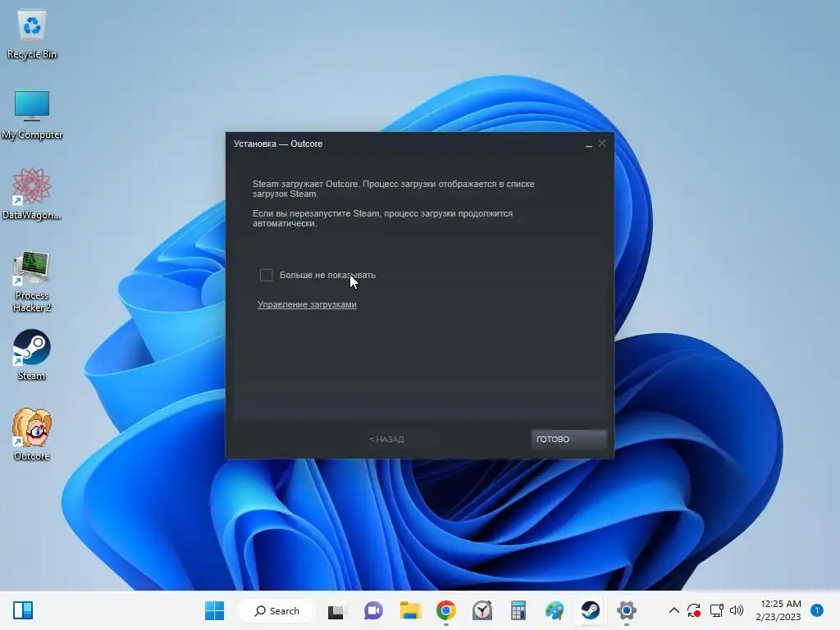The height and width of the screenshot is (630, 840).
Task: Select the DataWagon desktop shortcut
Action: (32, 194)
